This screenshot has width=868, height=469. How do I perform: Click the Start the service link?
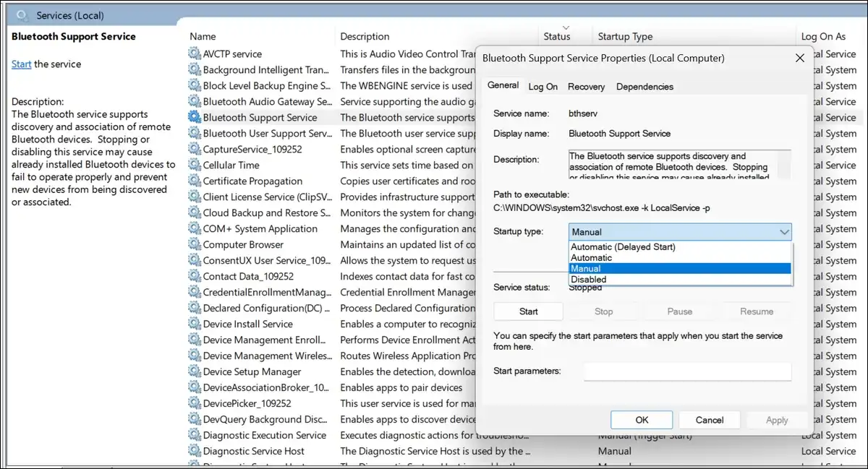[21, 64]
